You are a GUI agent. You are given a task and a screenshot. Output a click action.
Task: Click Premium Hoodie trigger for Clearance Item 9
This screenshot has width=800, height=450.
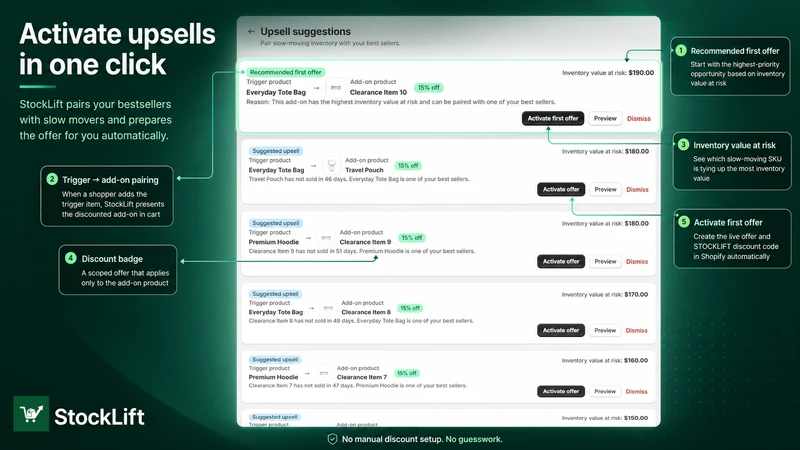(x=273, y=242)
